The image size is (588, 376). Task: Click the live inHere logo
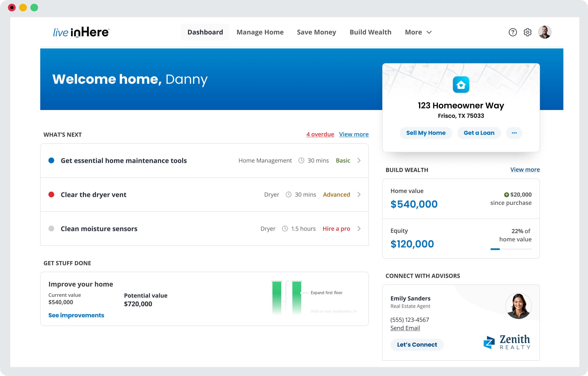pos(81,32)
